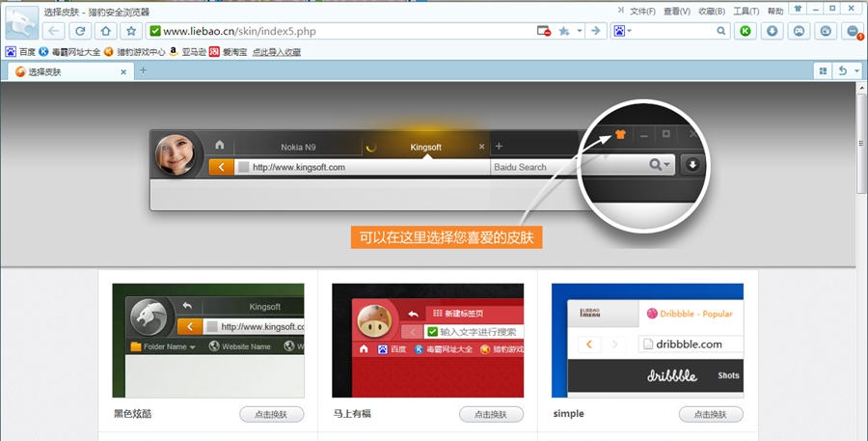
Task: Close the 选择皮肤 tab
Action: (123, 72)
